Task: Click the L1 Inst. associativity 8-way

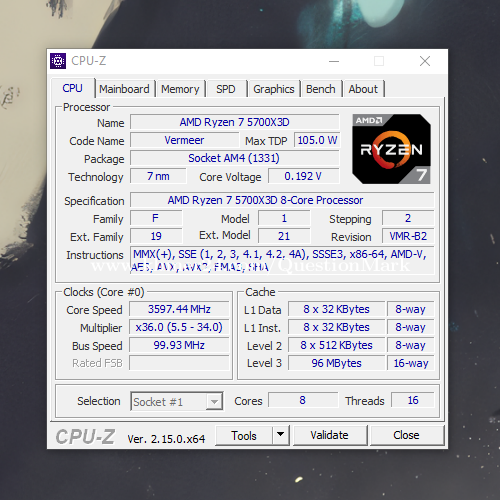Action: (x=411, y=327)
